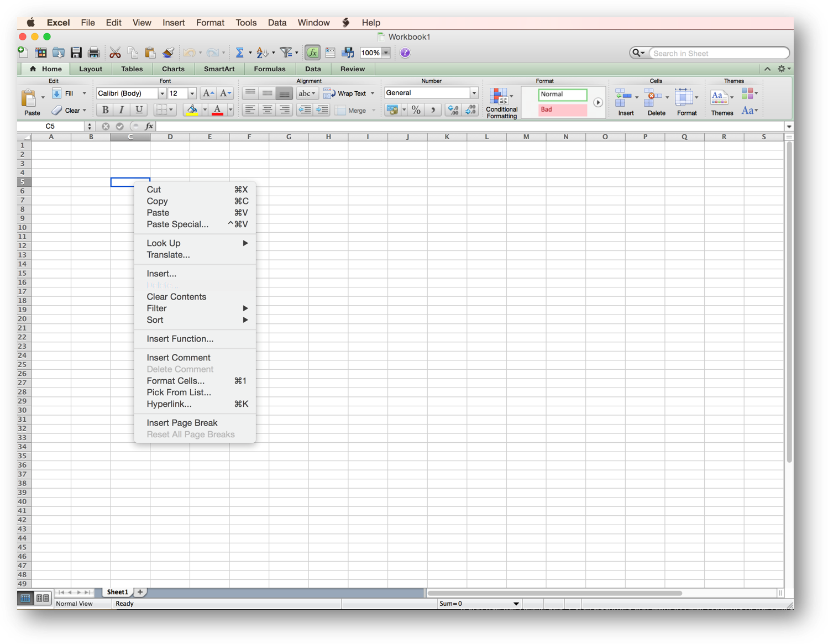Switch to the Formulas ribbon tab

pyautogui.click(x=269, y=69)
